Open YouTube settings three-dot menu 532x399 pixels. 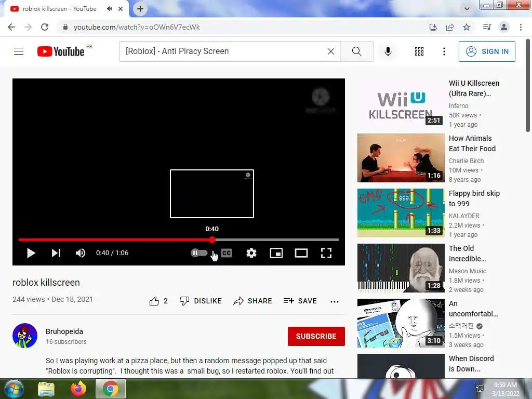[444, 51]
